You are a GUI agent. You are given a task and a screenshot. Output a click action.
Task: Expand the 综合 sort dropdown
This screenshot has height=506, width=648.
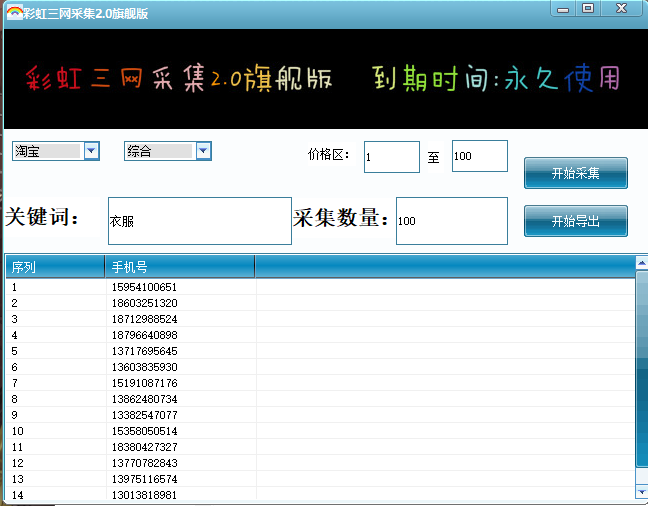click(204, 151)
